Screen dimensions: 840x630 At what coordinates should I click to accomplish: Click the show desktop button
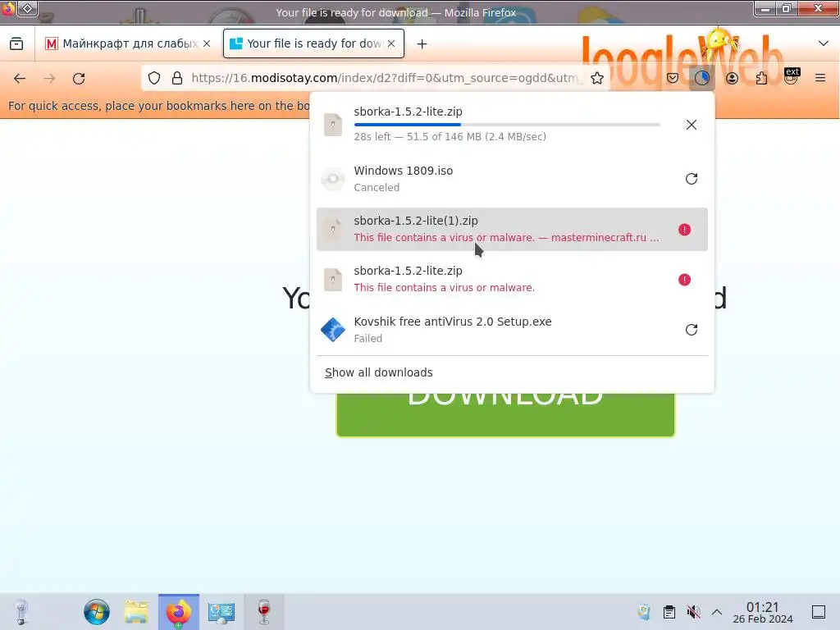[819, 612]
